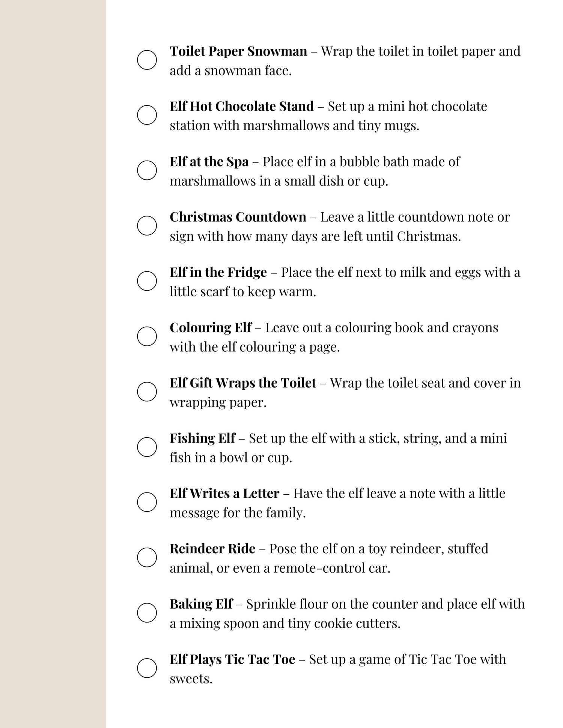
Task: Tick the Fishing Elf circle
Action: coord(147,447)
